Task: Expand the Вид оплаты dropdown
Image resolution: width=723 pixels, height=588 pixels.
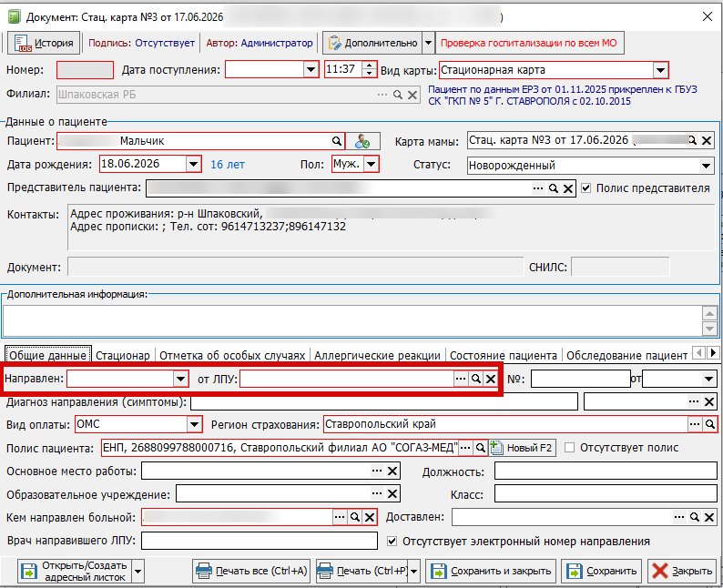Action: 194,424
